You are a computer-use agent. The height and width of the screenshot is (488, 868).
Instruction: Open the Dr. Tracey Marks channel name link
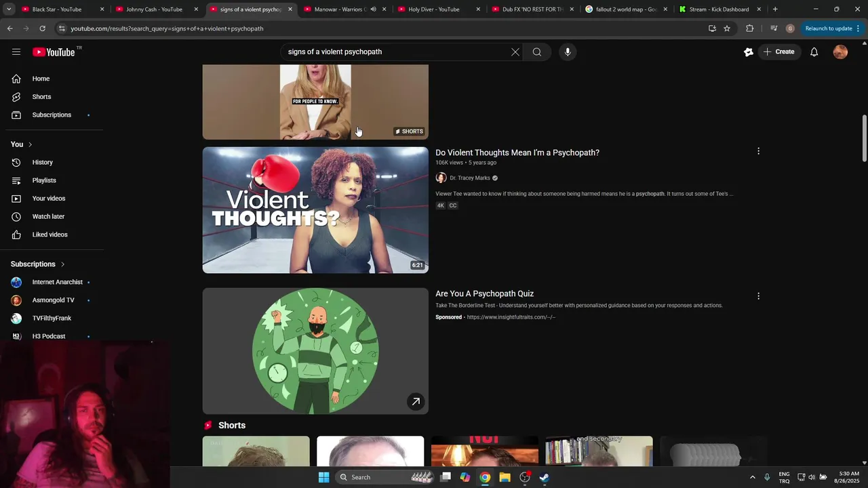(x=470, y=178)
